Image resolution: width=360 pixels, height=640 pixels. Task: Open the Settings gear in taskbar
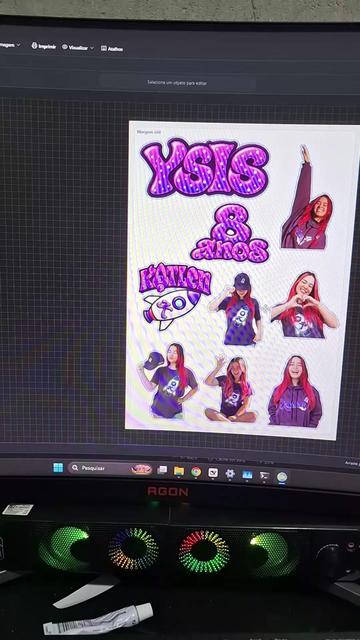(230, 473)
